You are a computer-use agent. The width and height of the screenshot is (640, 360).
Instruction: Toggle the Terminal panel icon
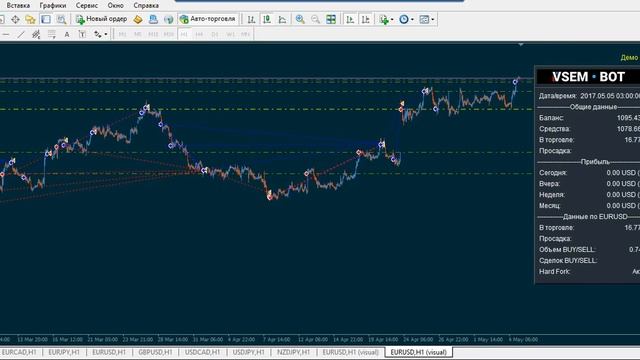[46, 19]
